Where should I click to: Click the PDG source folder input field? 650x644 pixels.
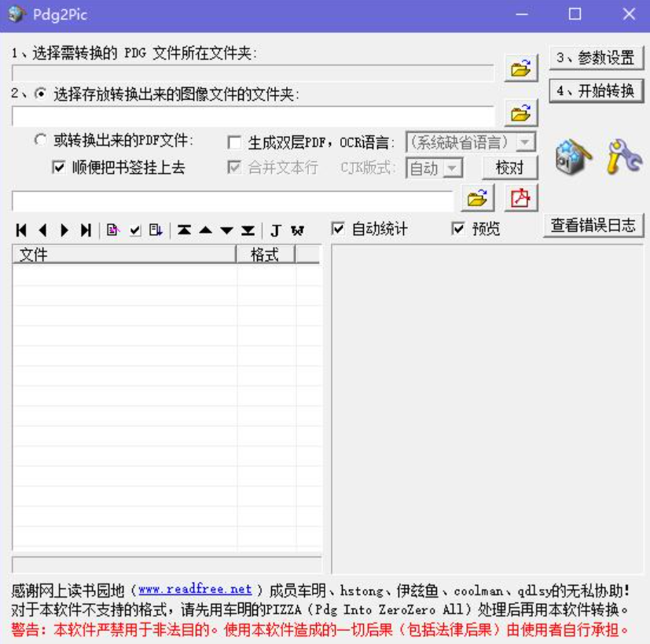253,72
